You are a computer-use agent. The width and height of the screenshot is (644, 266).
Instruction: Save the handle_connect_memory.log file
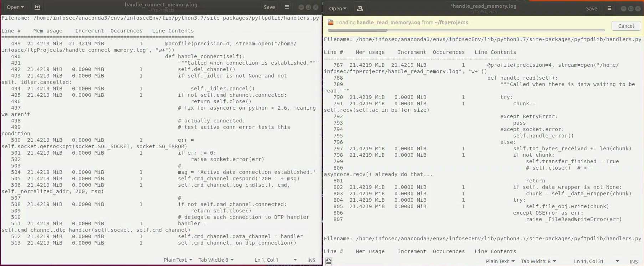tap(269, 7)
